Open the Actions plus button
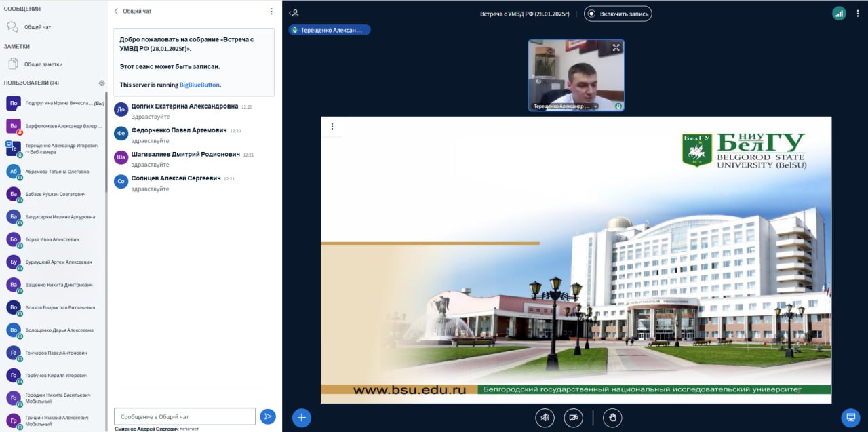 pyautogui.click(x=302, y=418)
